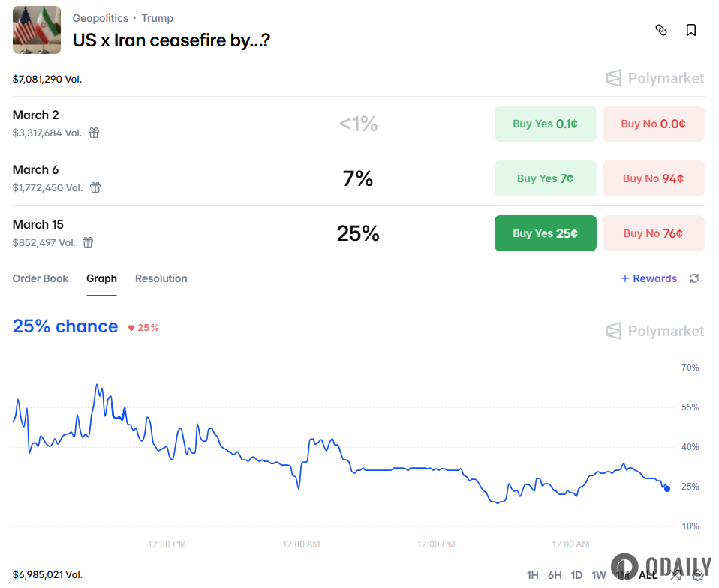Select the 1M timeframe option

tap(623, 574)
